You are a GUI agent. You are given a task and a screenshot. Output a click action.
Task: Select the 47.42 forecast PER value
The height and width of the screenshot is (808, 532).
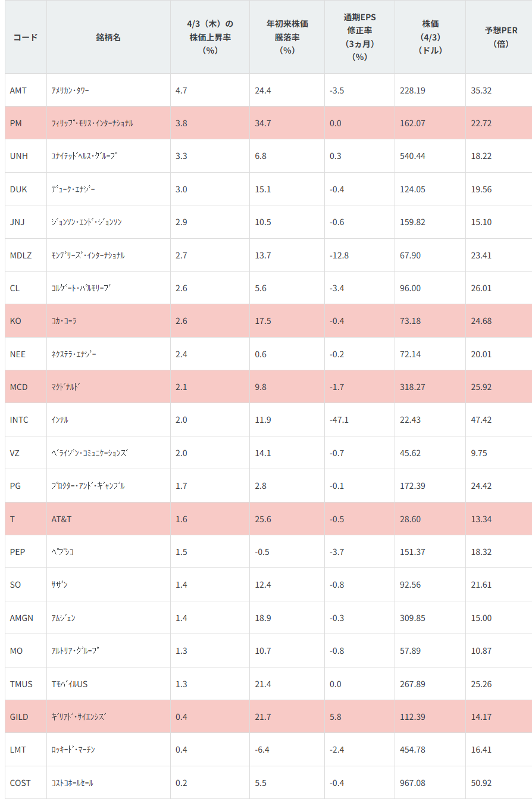point(481,420)
